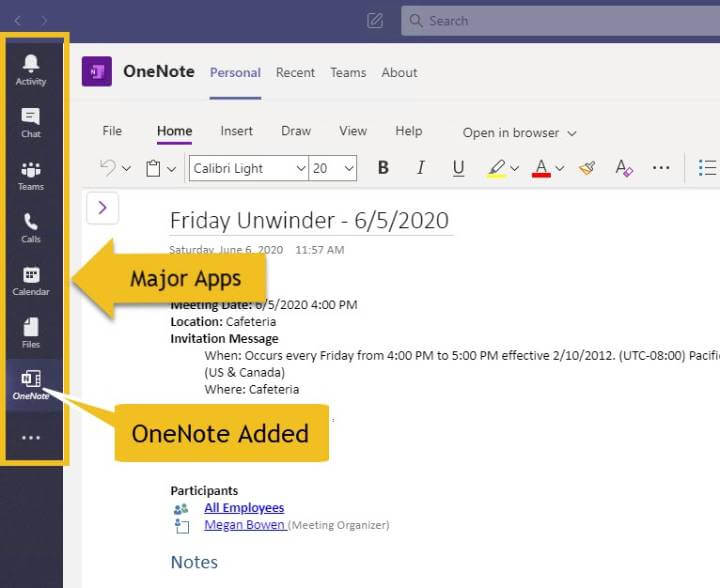
Task: Expand the notebook navigation pane
Action: pos(102,208)
